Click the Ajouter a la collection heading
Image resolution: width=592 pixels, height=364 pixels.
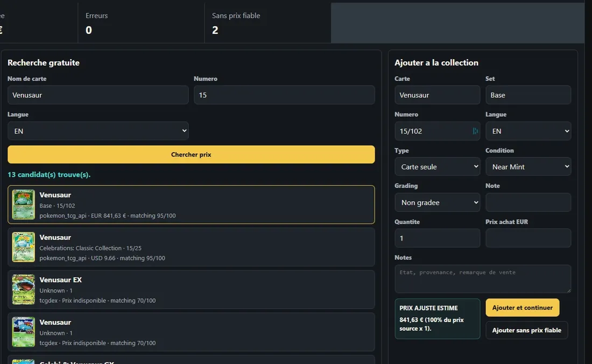pyautogui.click(x=436, y=62)
